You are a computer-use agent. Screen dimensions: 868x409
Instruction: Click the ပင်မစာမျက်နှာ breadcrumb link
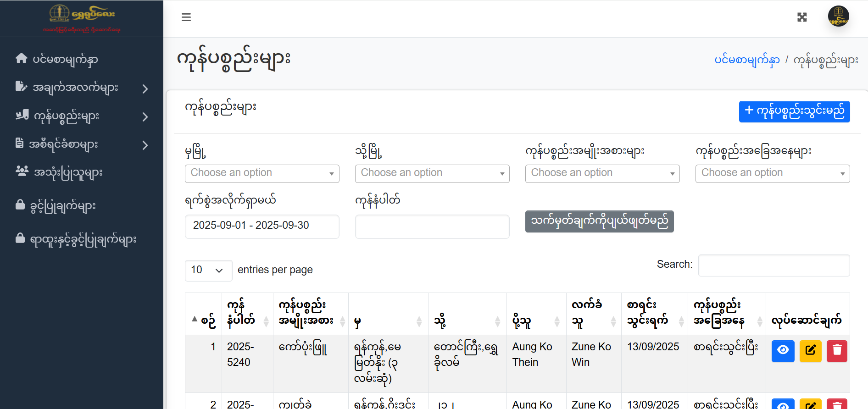(746, 60)
